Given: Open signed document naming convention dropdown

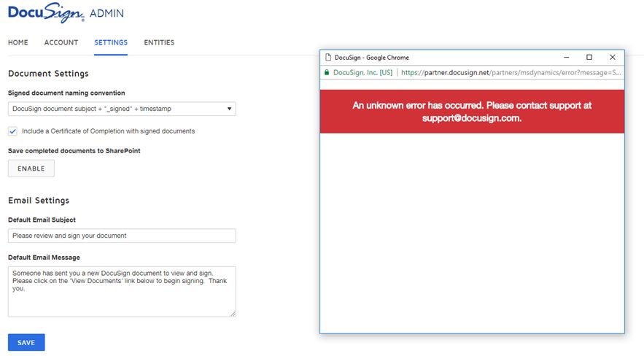Looking at the screenshot, I should tap(122, 109).
